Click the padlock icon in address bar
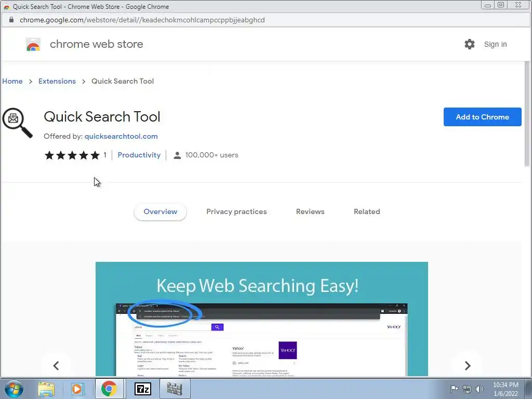 click(x=11, y=20)
